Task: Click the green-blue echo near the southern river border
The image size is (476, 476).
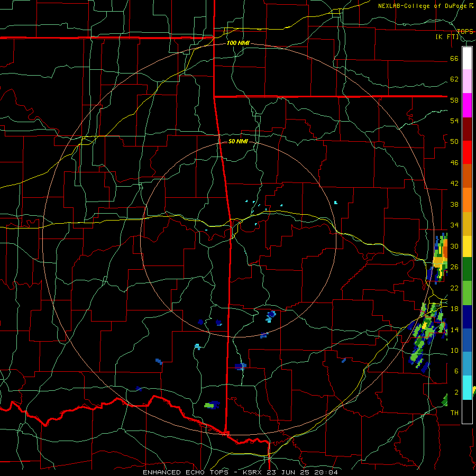Action: pyautogui.click(x=212, y=405)
